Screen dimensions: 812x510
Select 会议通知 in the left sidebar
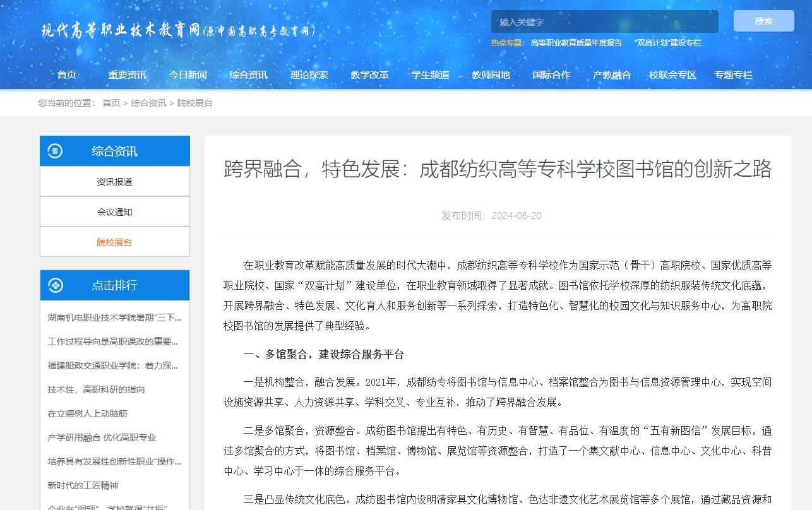coord(114,212)
